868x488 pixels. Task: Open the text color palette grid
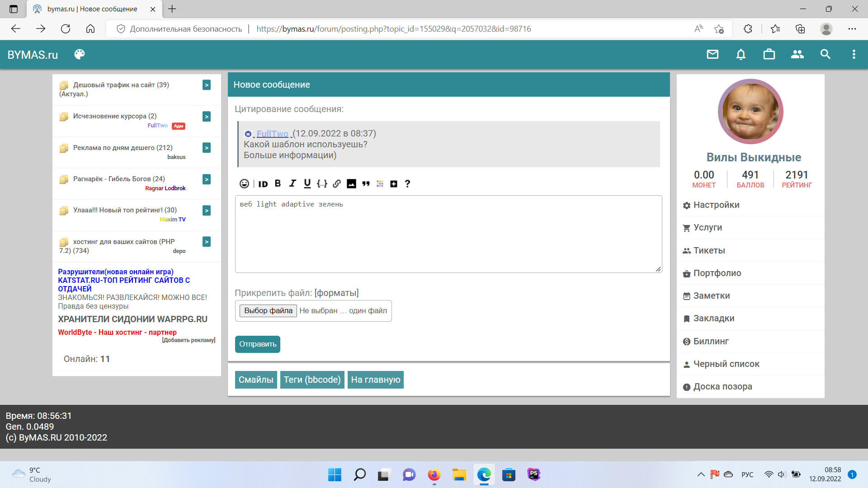pyautogui.click(x=380, y=183)
